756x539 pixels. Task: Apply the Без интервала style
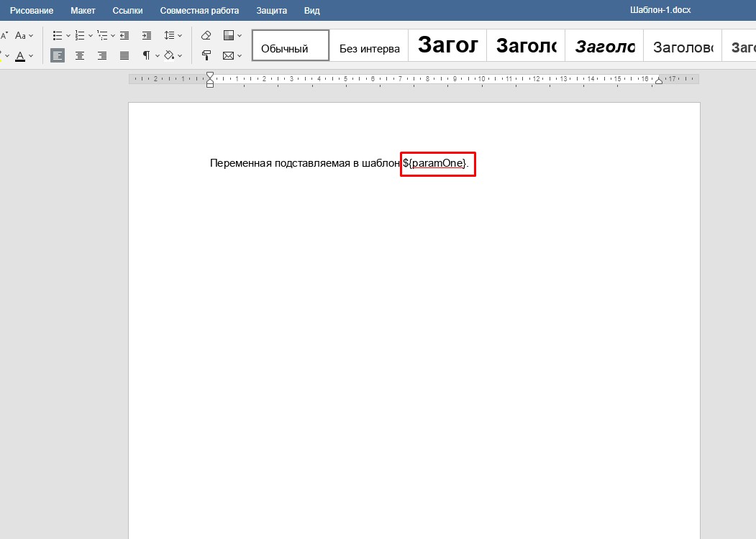click(369, 49)
